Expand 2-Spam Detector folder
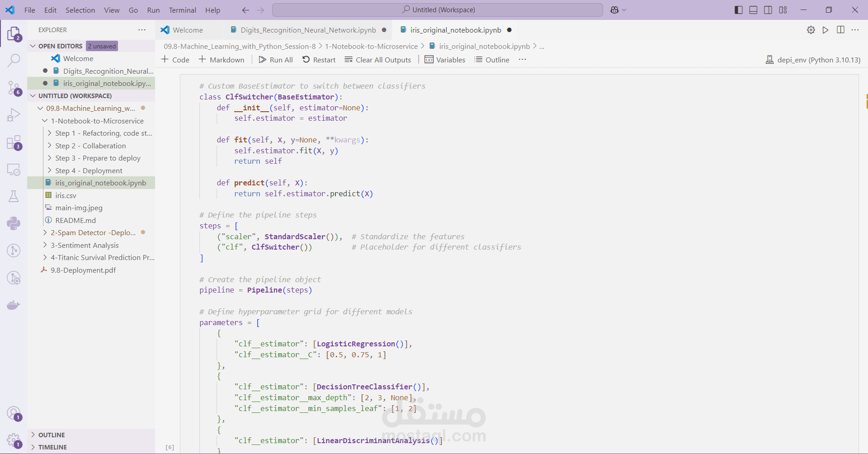Screen dimensions: 868x454 45,232
